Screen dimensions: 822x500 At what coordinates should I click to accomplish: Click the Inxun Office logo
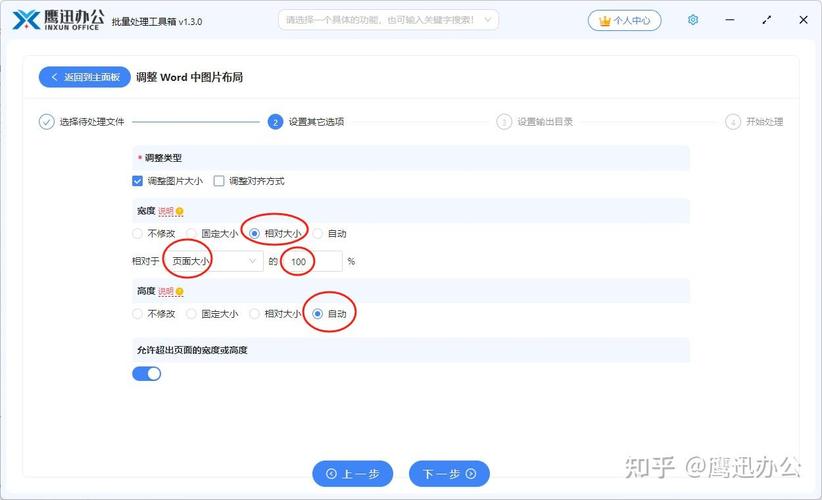pos(58,20)
